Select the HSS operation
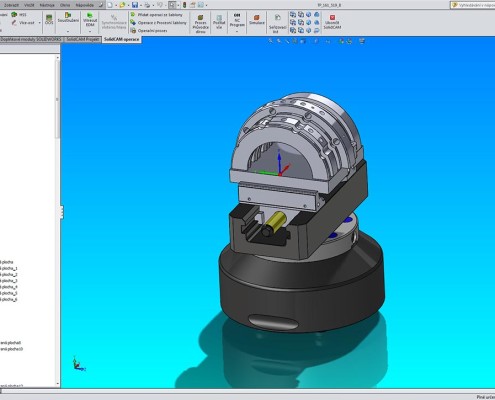The height and width of the screenshot is (400, 495). click(x=18, y=15)
